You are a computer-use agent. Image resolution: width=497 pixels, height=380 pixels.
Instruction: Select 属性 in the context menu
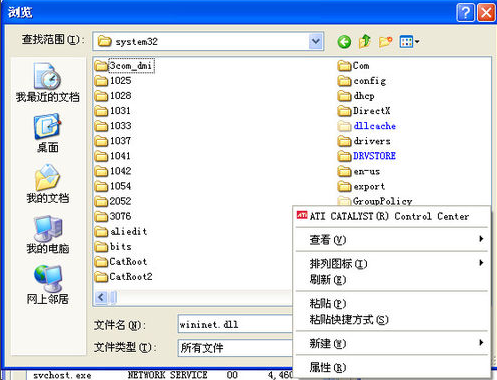coord(391,367)
